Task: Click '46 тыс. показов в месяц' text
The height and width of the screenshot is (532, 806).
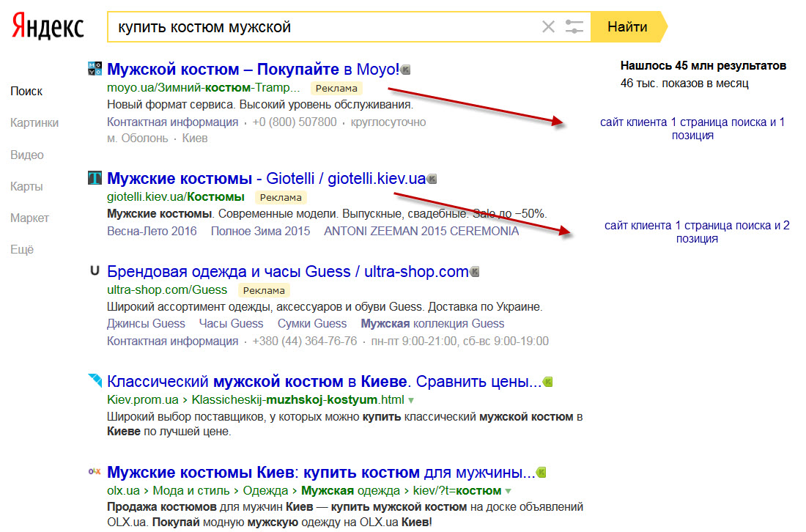Action: (684, 84)
